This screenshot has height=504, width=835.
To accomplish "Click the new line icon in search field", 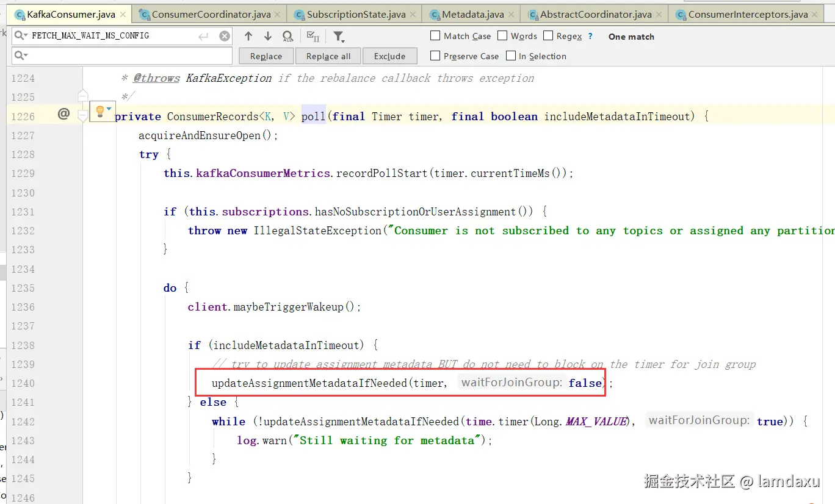I will tap(203, 37).
